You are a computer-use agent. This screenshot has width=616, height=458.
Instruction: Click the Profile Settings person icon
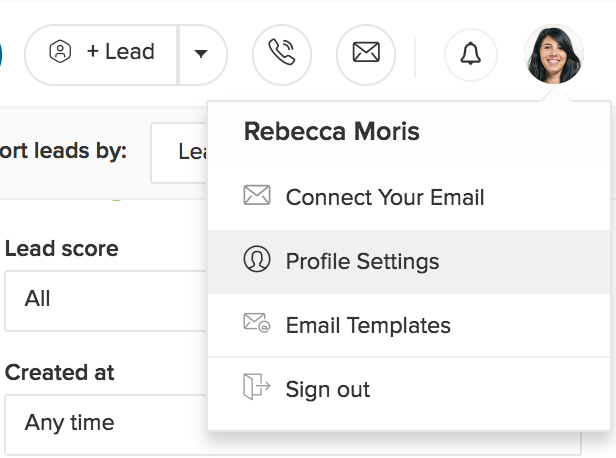pyautogui.click(x=257, y=260)
